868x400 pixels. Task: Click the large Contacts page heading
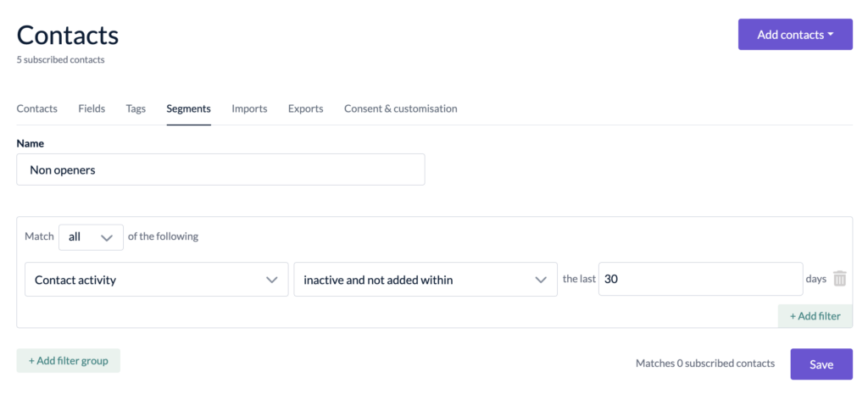click(x=68, y=35)
